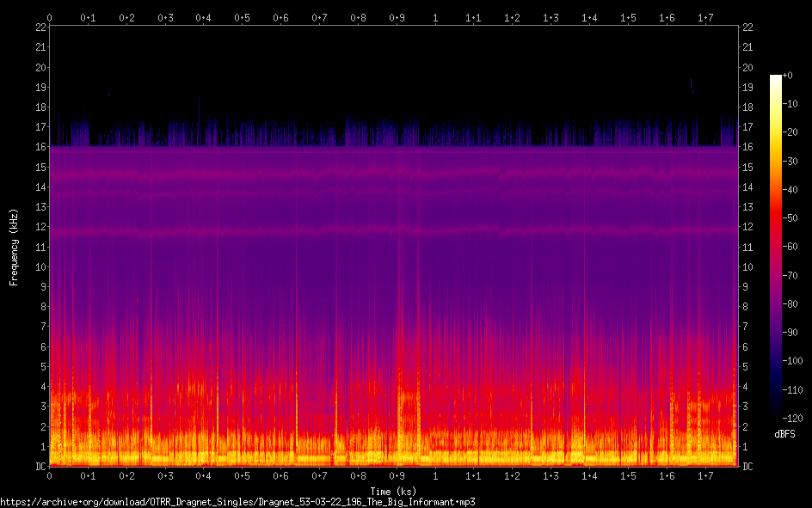Click the "Frequency (kHz)" axis label
Viewport: 812px width, 508px height.
pyautogui.click(x=14, y=247)
